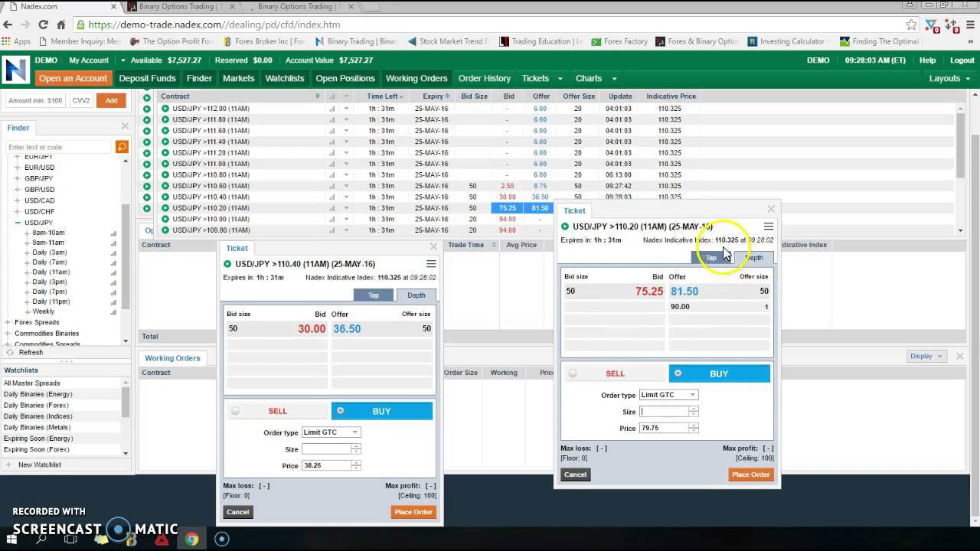Switch to Depth tab in >110.40 ticket
The image size is (980, 551).
click(416, 295)
